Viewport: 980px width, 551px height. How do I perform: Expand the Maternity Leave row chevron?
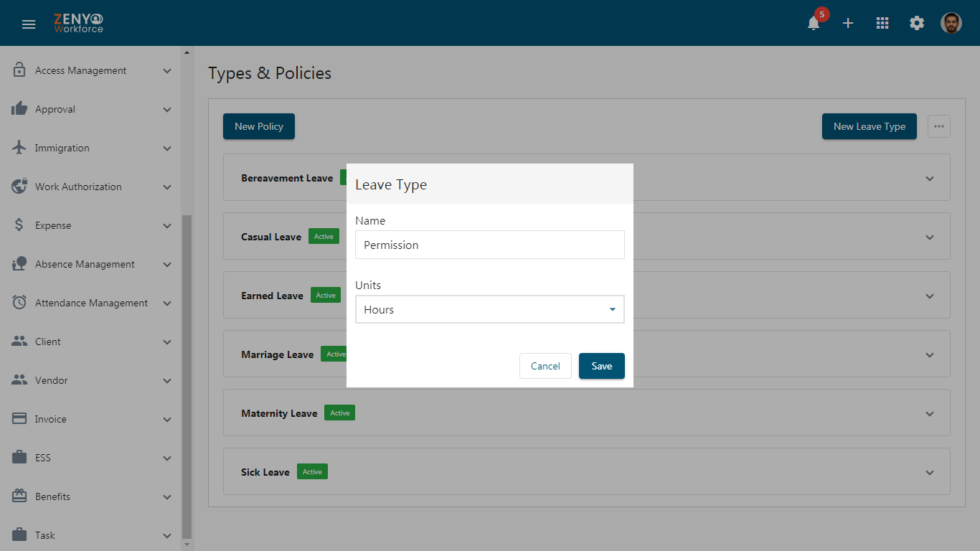(x=930, y=414)
